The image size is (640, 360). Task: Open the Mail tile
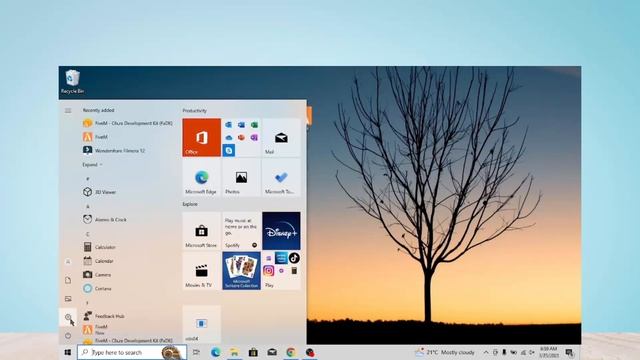pos(281,138)
